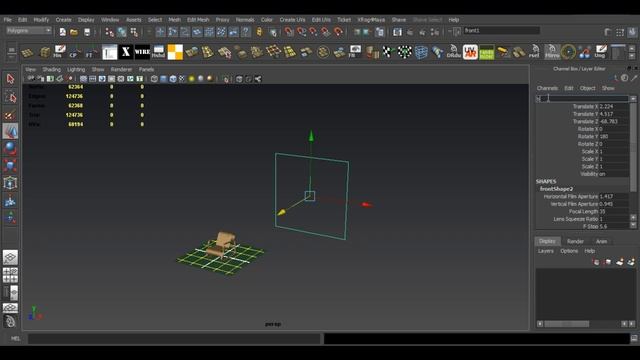This screenshot has width=640, height=360.
Task: Click the New Scene icon
Action: 62,32
